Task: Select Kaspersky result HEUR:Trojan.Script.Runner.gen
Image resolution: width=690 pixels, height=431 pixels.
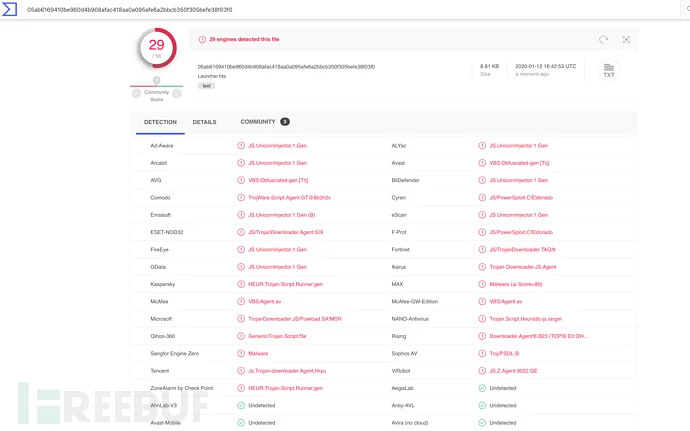Action: (286, 284)
